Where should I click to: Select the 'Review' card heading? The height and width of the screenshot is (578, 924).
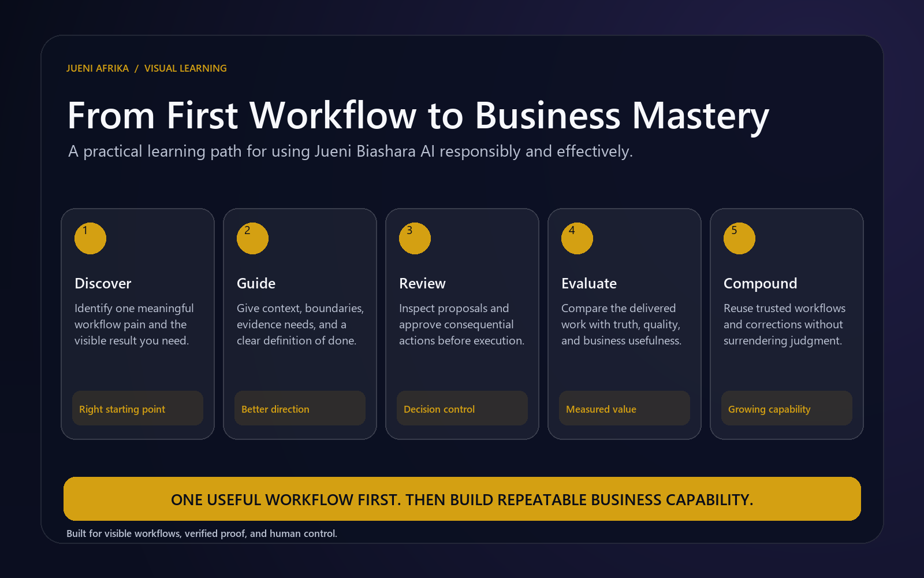pos(422,283)
